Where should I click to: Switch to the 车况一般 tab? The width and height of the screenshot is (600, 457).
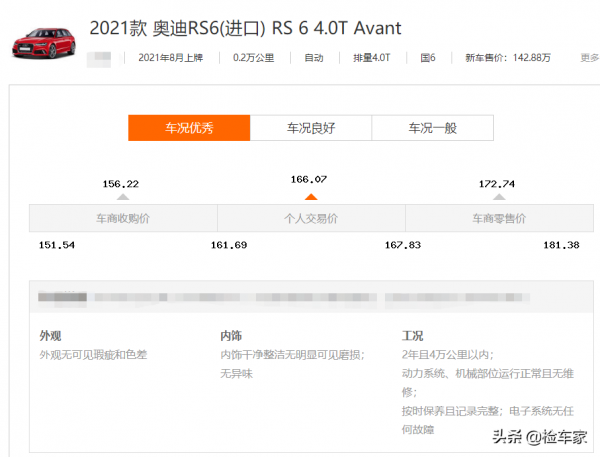pyautogui.click(x=432, y=128)
